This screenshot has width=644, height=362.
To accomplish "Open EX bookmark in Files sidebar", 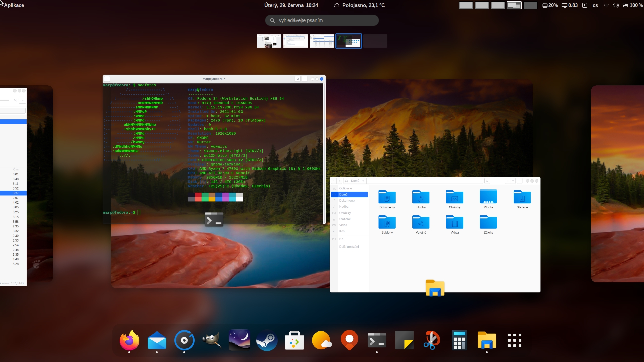I will [349, 239].
